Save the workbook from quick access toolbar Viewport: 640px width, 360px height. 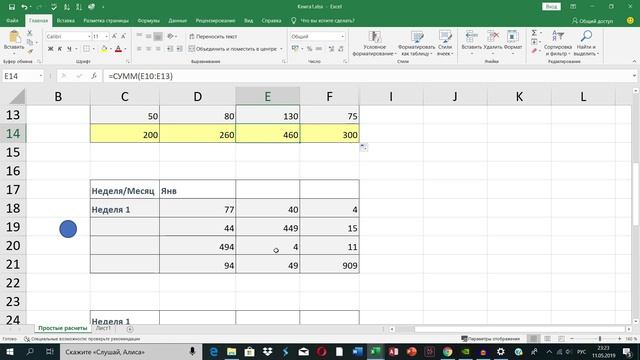point(12,7)
